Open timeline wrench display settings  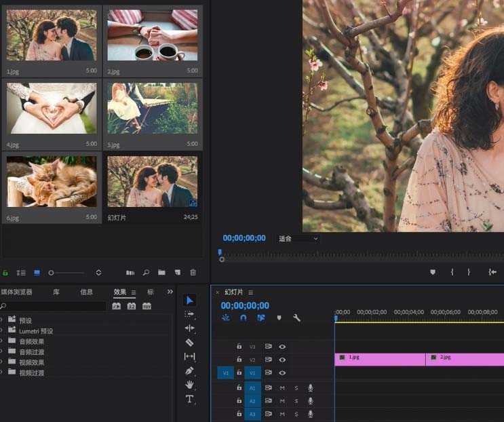coord(296,318)
